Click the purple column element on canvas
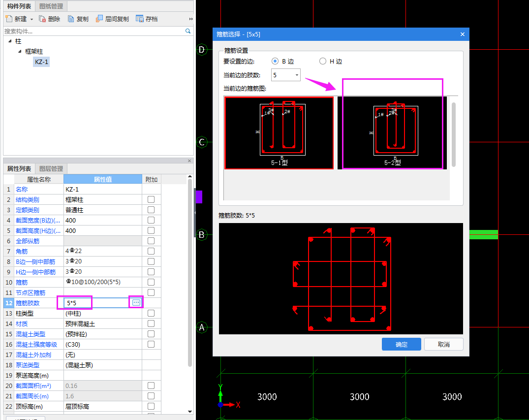Screen dimensions: 529x420 [x=199, y=197]
